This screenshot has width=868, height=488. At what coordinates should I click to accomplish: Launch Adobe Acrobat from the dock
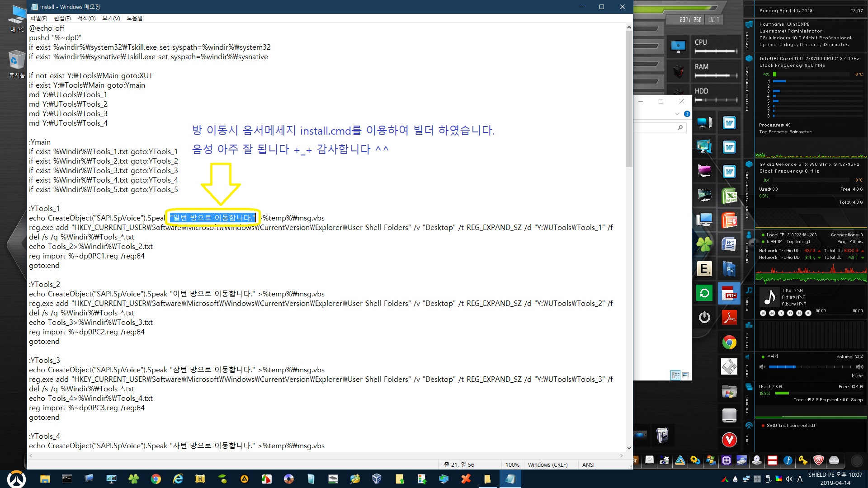tap(729, 318)
